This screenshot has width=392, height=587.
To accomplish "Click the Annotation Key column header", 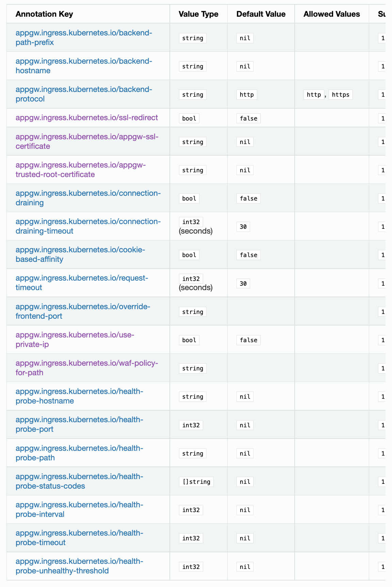I will click(x=44, y=14).
